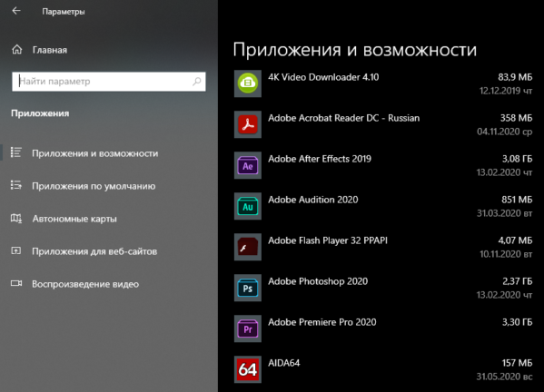Select Adobe Photoshop 2020 entry
This screenshot has width=544, height=392.
click(x=318, y=281)
